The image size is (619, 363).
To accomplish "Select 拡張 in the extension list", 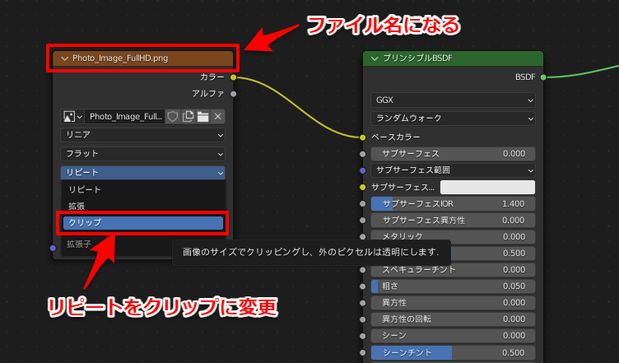I will (143, 206).
